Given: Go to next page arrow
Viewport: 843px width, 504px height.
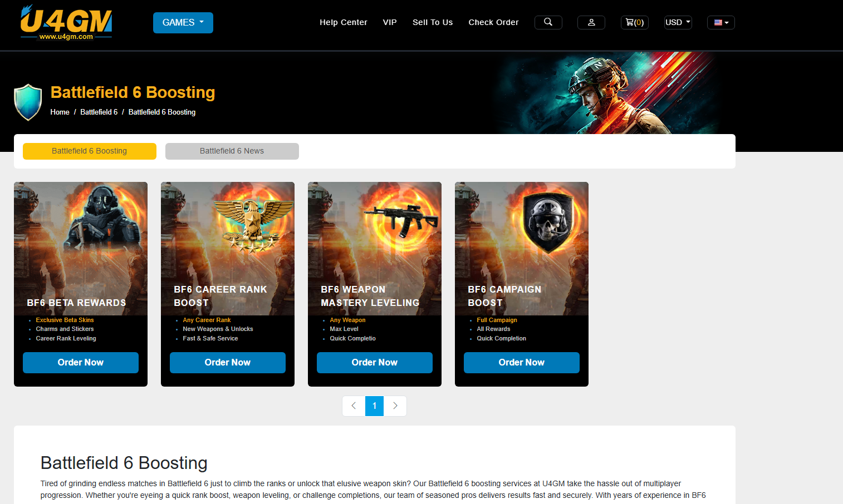Looking at the screenshot, I should click(395, 406).
